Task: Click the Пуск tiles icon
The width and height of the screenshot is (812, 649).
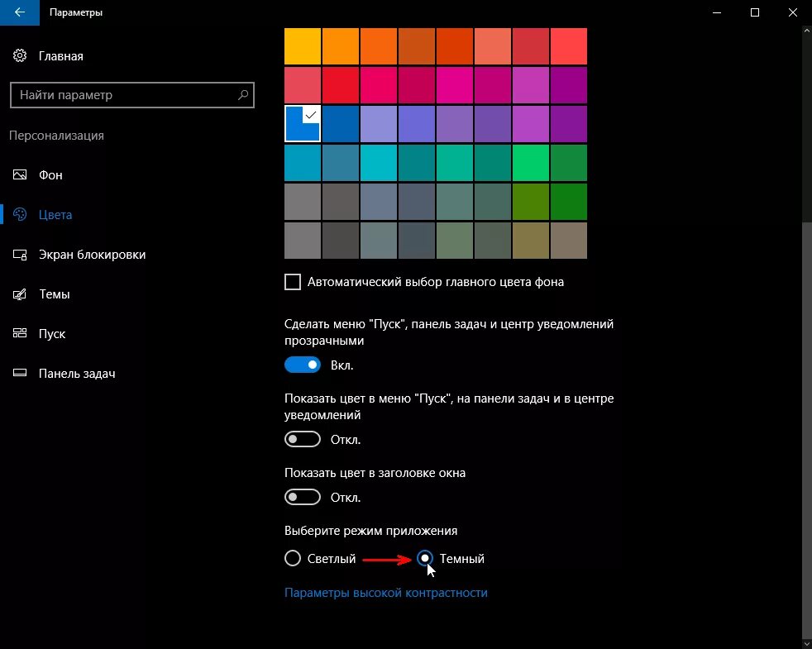Action: pyautogui.click(x=20, y=333)
